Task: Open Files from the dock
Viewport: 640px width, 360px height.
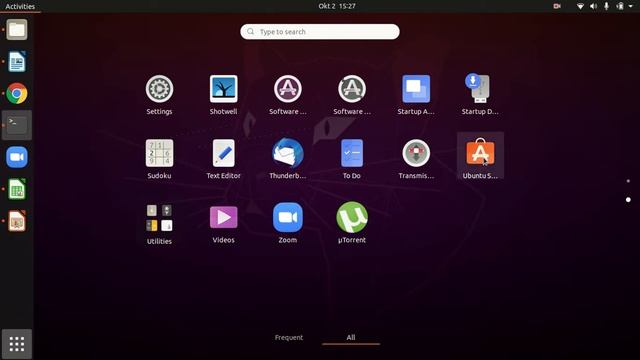Action: [x=17, y=29]
